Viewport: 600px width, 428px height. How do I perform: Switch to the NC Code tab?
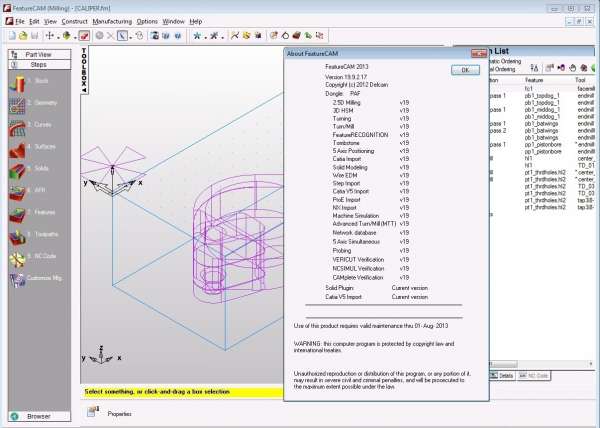pos(534,376)
